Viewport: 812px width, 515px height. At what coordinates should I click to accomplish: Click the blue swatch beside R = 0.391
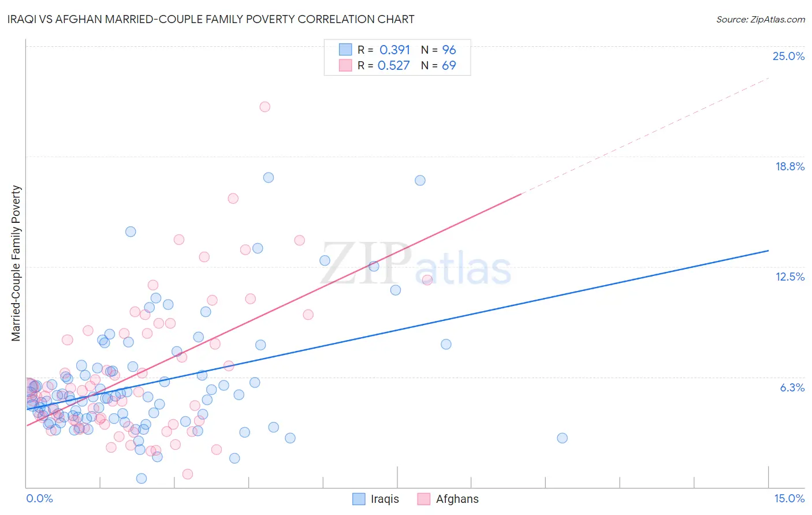coord(345,50)
